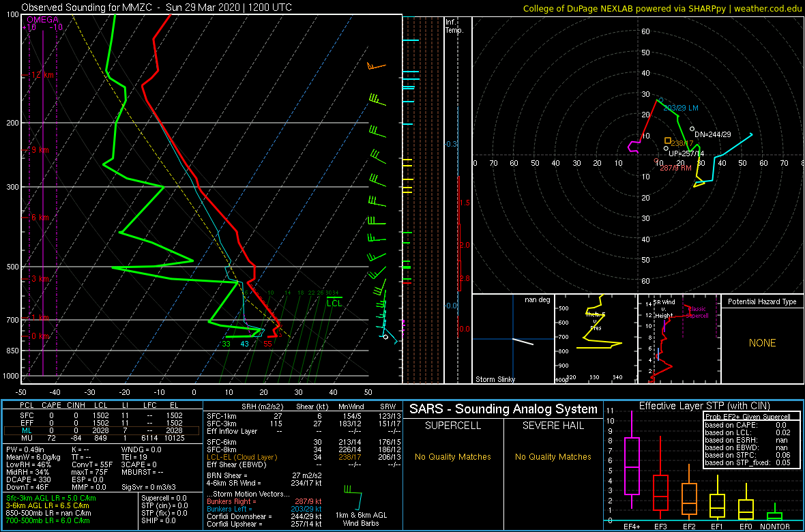Click the Corfidi Downshear = 244/29 kt value

[264, 516]
